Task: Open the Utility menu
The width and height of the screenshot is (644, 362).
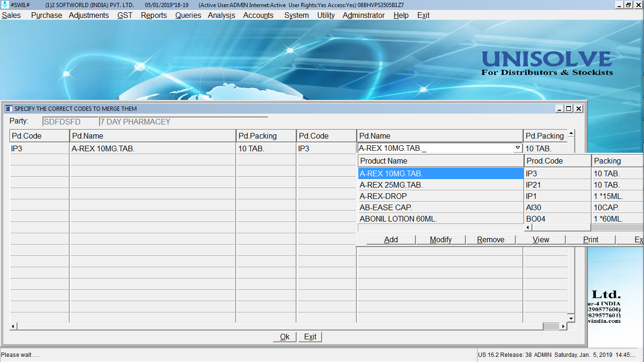Action: (x=326, y=15)
